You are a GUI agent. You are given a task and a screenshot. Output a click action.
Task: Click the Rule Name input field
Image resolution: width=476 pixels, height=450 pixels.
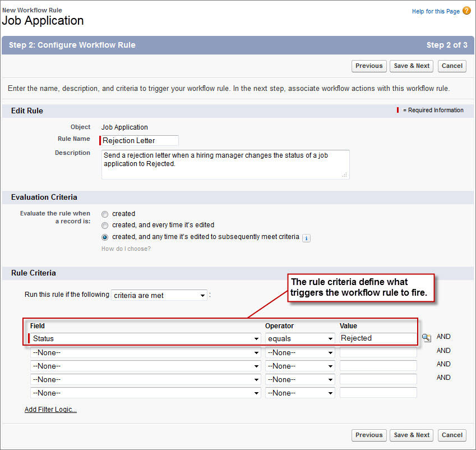click(140, 140)
